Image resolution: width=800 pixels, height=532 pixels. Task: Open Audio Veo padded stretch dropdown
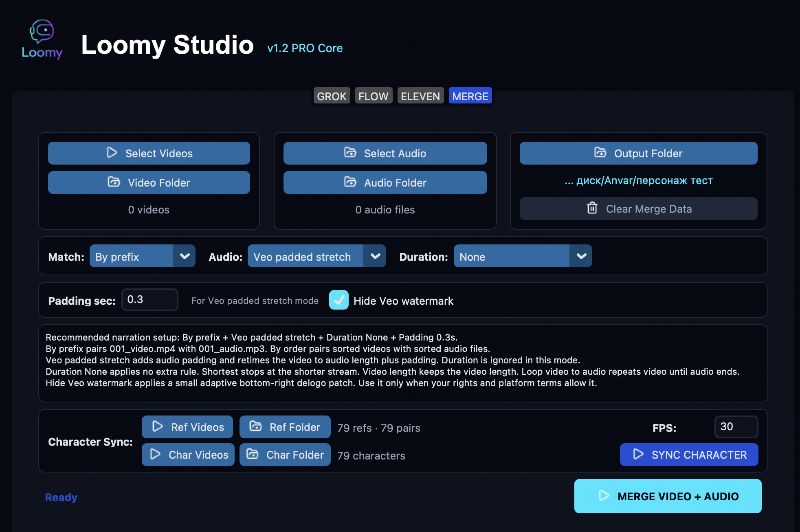pyautogui.click(x=317, y=256)
